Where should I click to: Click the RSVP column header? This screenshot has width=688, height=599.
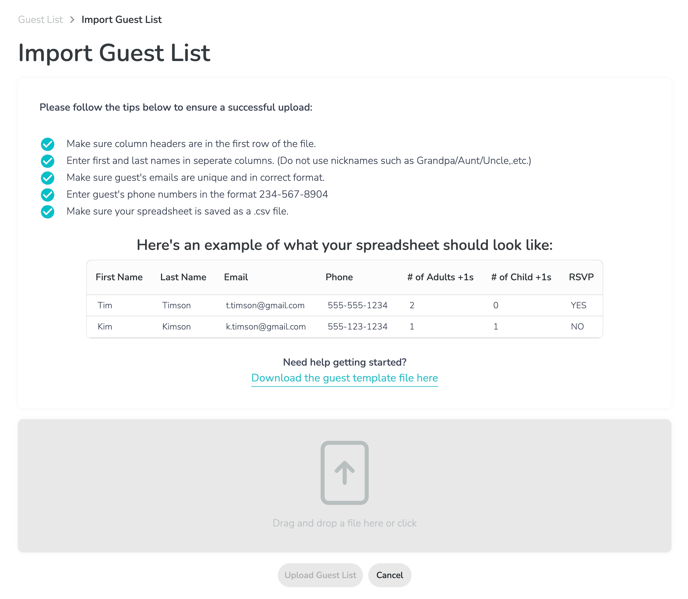[x=581, y=277]
